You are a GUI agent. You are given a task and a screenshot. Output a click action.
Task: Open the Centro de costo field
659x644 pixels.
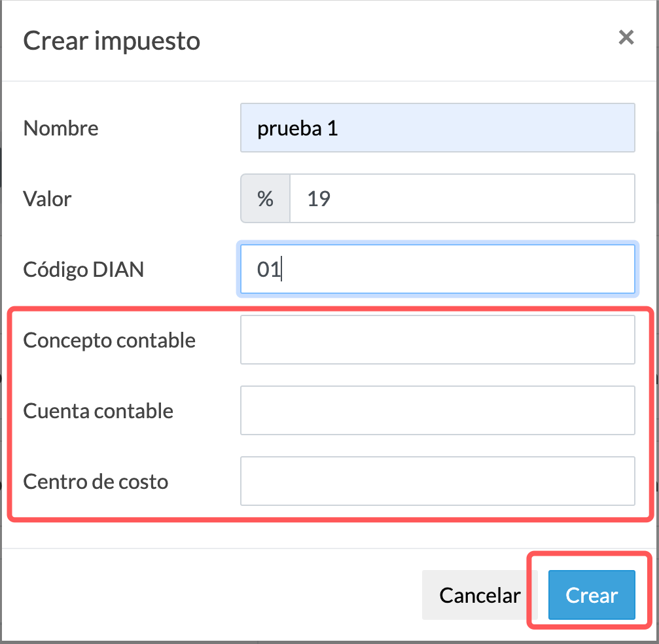438,481
